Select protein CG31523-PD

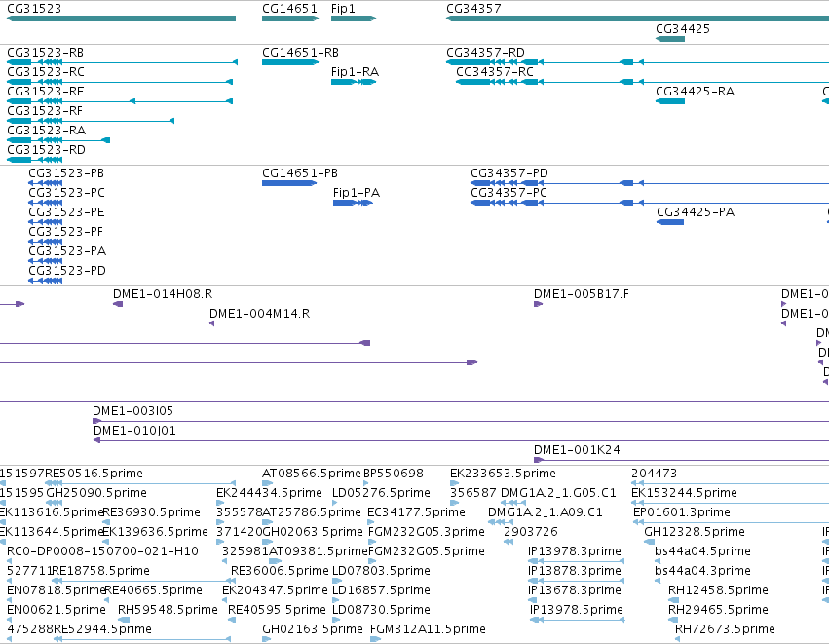(x=46, y=281)
